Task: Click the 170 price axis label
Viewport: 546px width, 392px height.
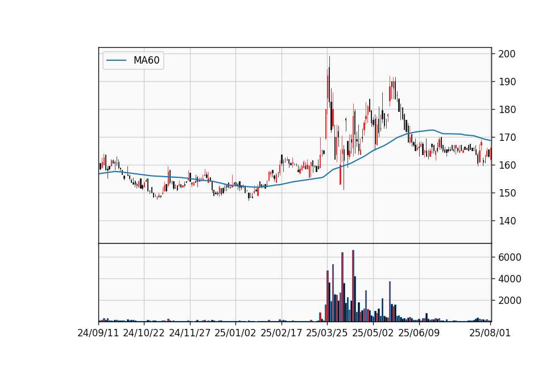Action: point(507,137)
